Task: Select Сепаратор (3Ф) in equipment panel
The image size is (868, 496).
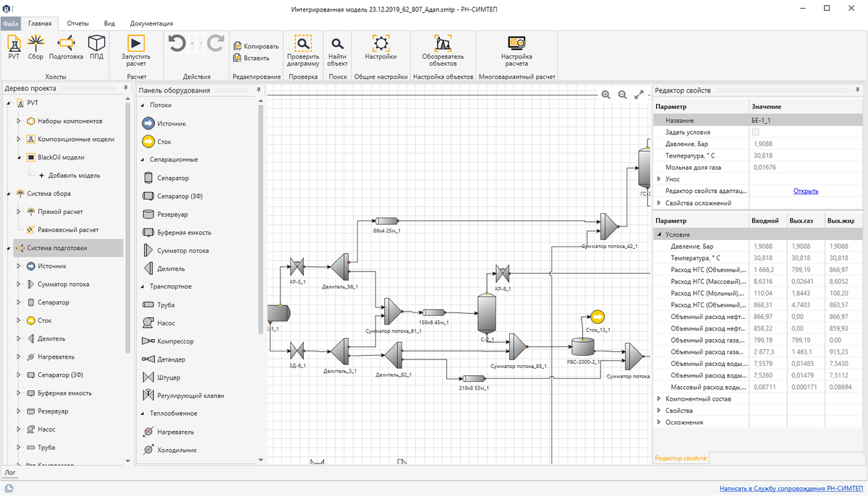Action: [x=173, y=196]
